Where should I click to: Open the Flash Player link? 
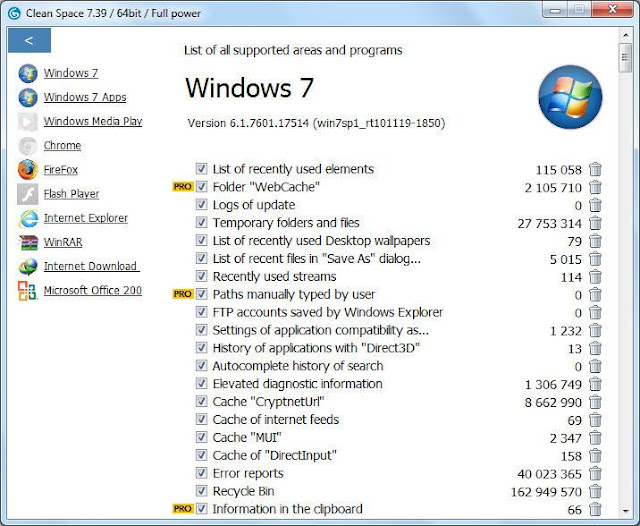pos(71,193)
